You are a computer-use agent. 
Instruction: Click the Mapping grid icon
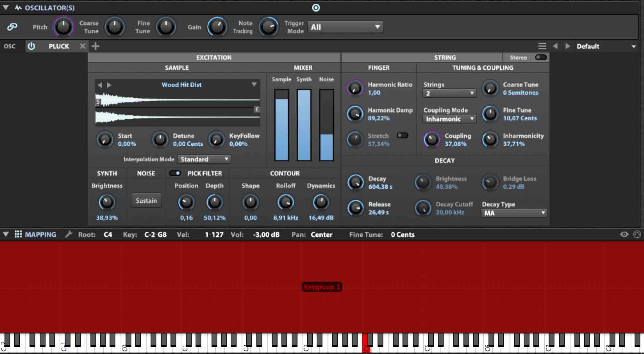coord(18,234)
